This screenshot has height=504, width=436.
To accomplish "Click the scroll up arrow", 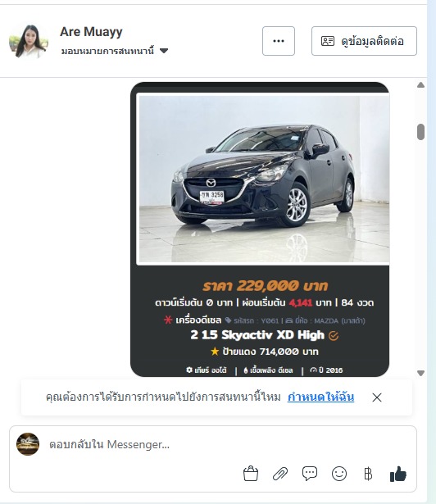I will tap(420, 85).
